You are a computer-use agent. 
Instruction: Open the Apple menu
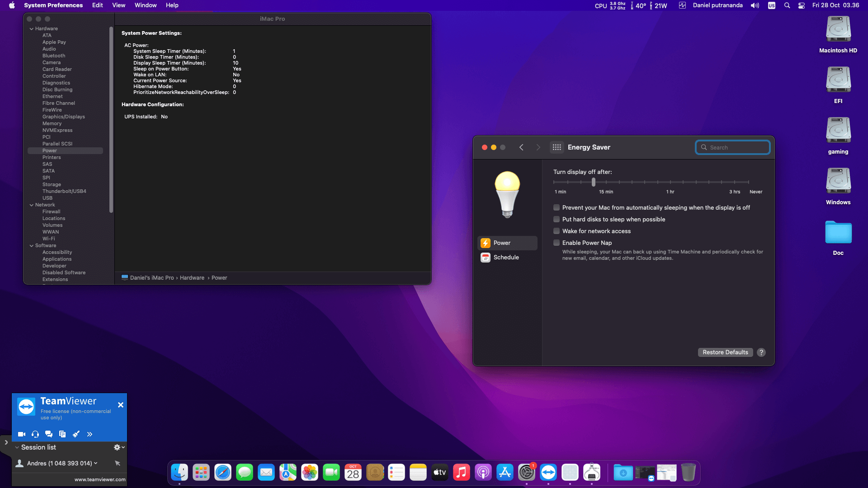[x=12, y=5]
